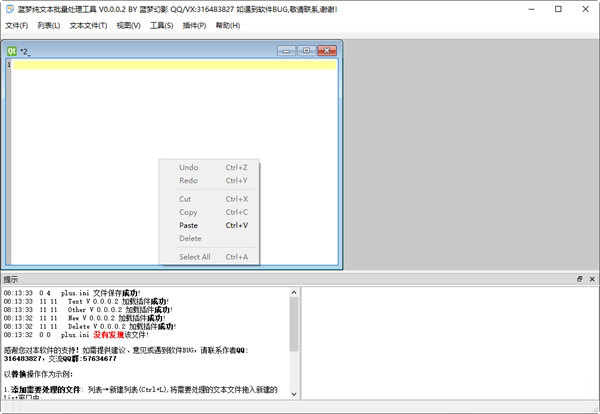Close the 提示 panel
This screenshot has height=414, width=600.
592,279
